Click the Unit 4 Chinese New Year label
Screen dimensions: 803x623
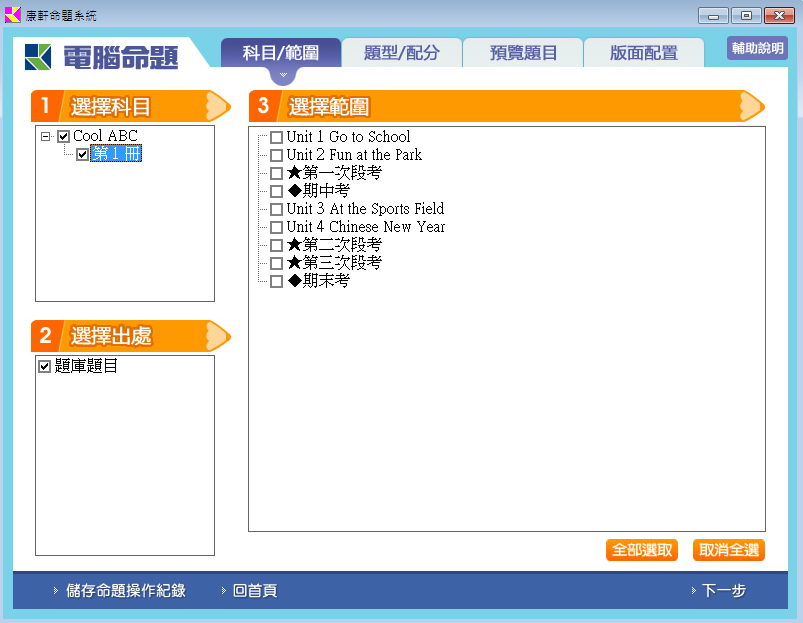(x=366, y=227)
